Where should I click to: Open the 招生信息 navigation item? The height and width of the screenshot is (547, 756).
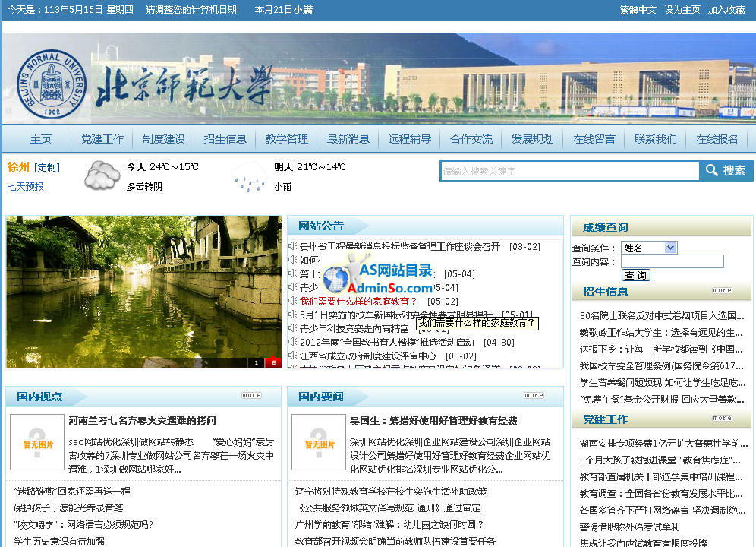point(225,139)
